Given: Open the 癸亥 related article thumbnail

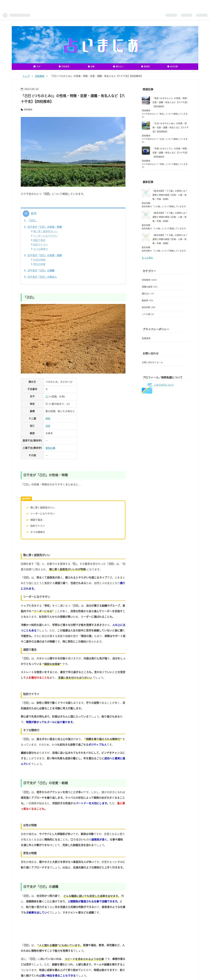Looking at the screenshot, I should coord(146,100).
